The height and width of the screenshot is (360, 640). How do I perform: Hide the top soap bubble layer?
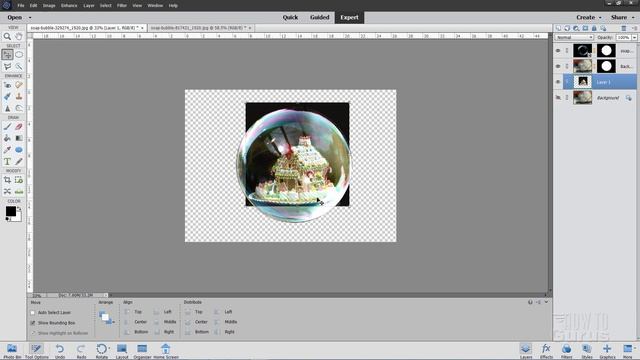coord(558,51)
